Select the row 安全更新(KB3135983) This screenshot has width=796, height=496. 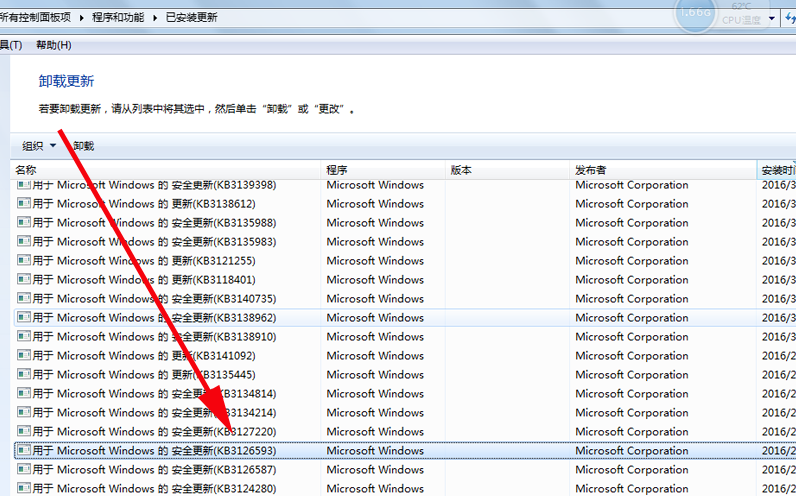[405, 242]
